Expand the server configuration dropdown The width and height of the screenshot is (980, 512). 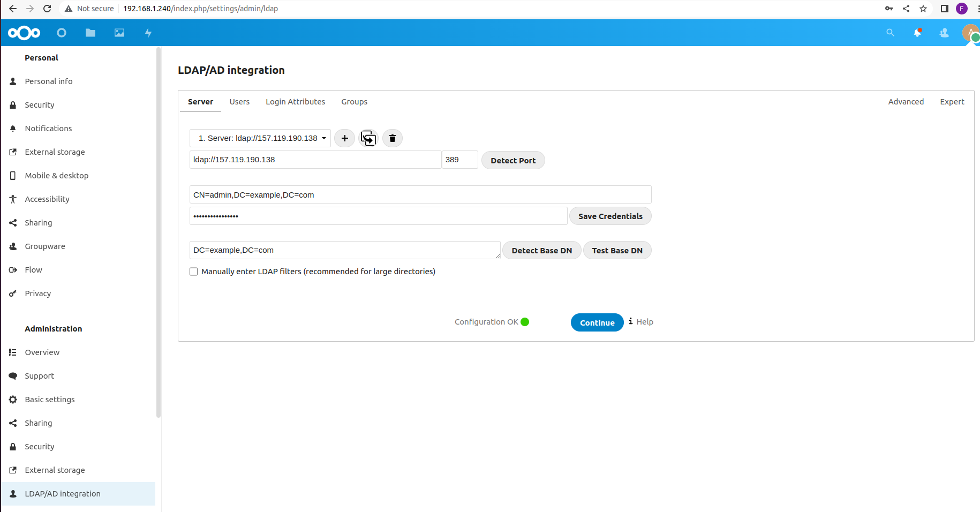(x=260, y=138)
